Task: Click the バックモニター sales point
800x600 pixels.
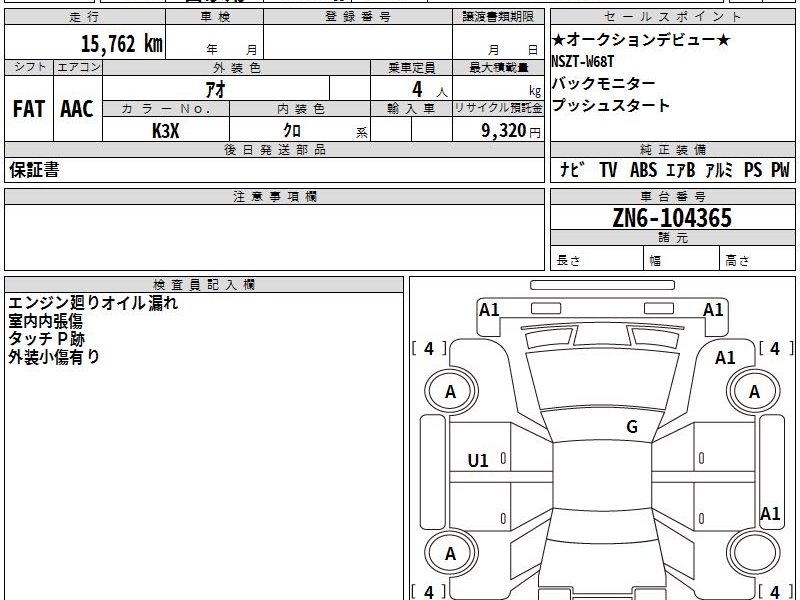Action: click(603, 83)
